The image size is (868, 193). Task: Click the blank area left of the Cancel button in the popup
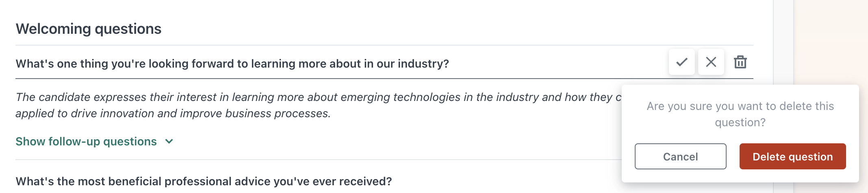click(x=628, y=156)
